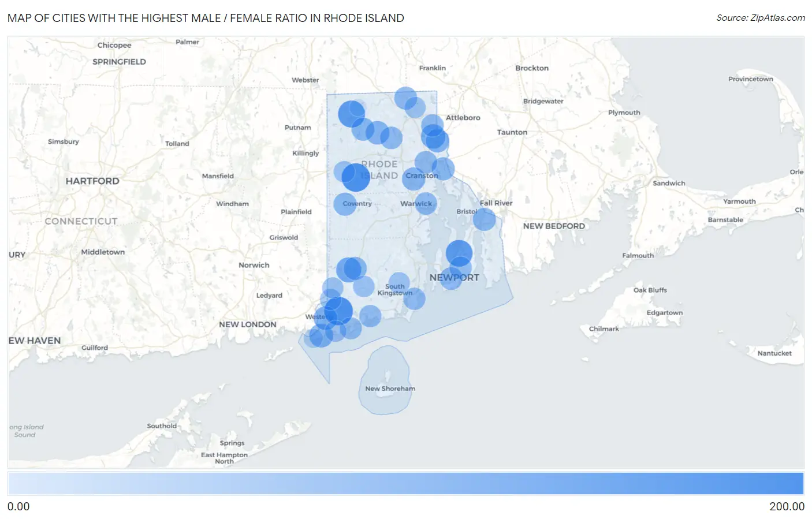This screenshot has height=519, width=812.
Task: Click the Franklin label
Action: [x=433, y=68]
